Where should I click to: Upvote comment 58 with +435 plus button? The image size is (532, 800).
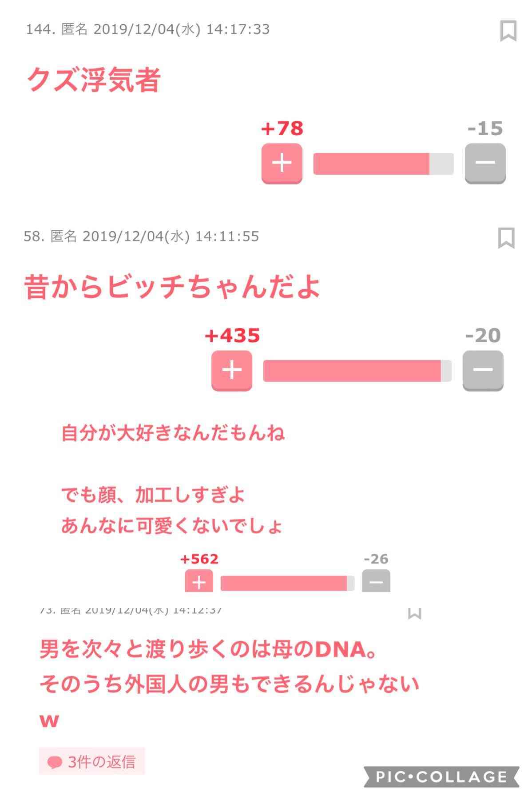[x=232, y=371]
